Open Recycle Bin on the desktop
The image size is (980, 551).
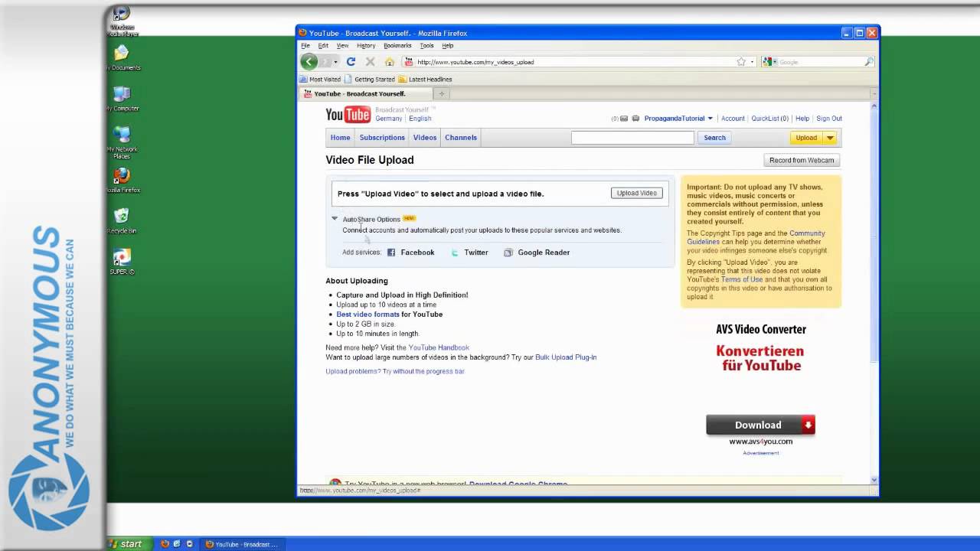tap(122, 220)
